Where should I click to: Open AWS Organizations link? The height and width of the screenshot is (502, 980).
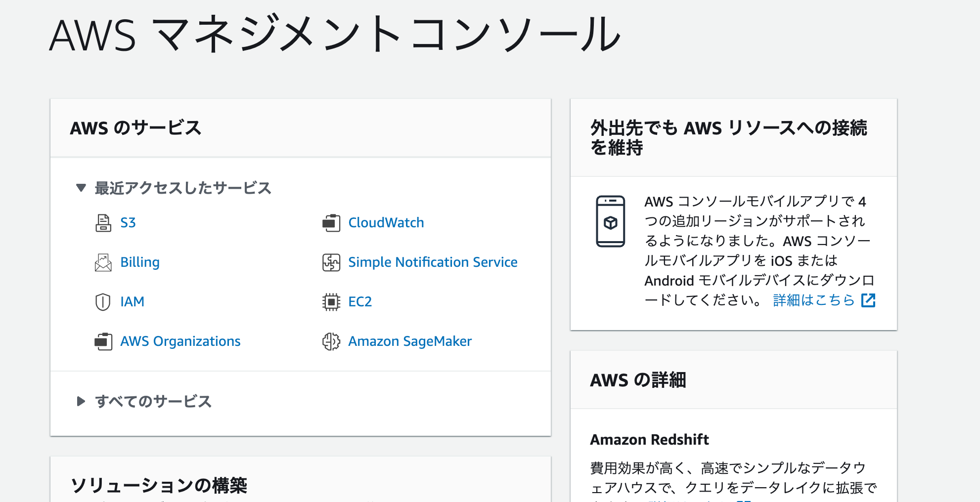[x=180, y=341]
